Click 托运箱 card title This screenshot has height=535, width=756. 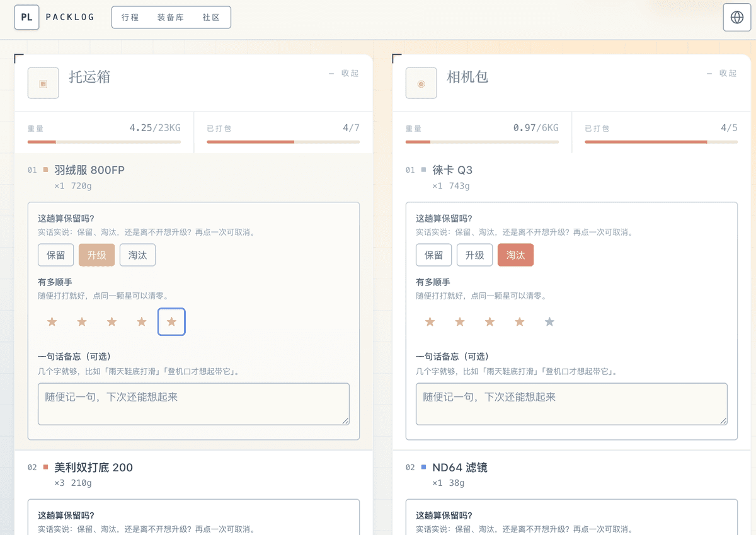click(x=89, y=77)
